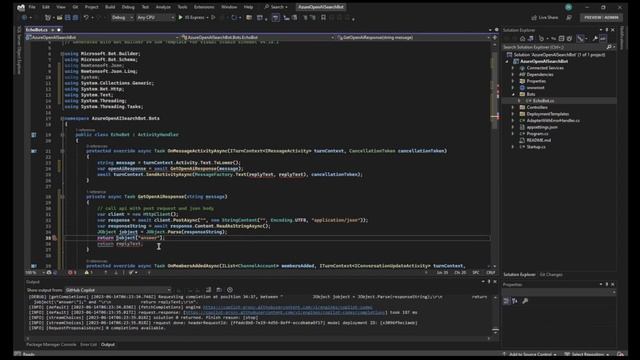Open the Debug menu
Image resolution: width=640 pixels, height=360 pixels.
pyautogui.click(x=128, y=7)
